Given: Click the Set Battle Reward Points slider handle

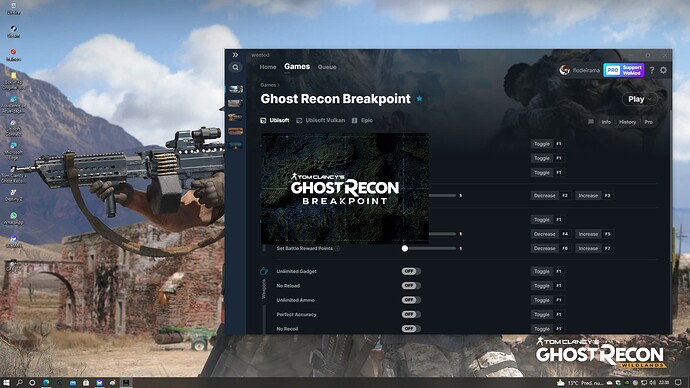Looking at the screenshot, I should pyautogui.click(x=405, y=249).
